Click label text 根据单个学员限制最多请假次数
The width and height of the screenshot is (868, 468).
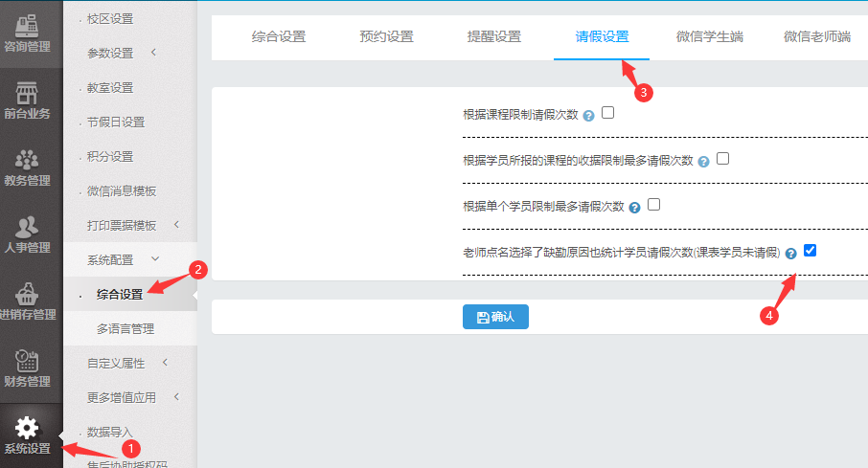543,207
